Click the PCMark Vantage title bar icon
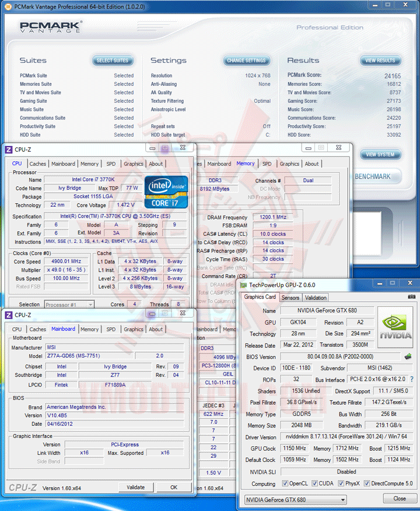Screen dimensions: 420x511 pos(8,6)
